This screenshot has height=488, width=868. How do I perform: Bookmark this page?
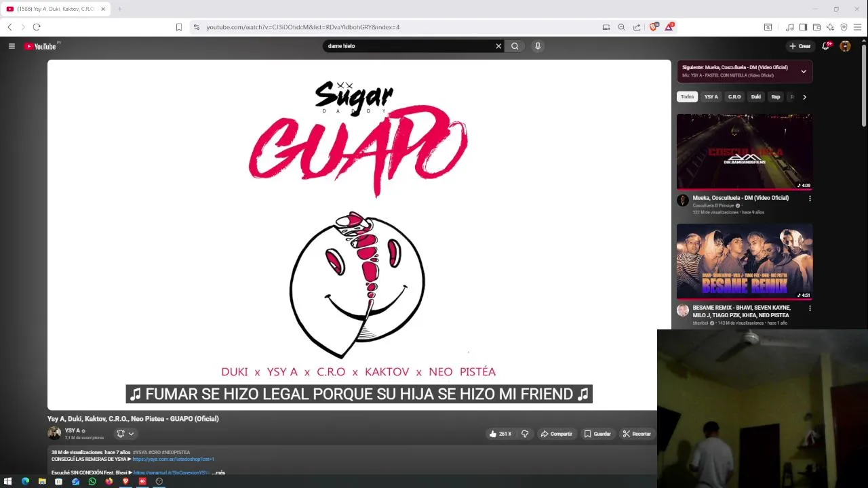click(x=179, y=27)
